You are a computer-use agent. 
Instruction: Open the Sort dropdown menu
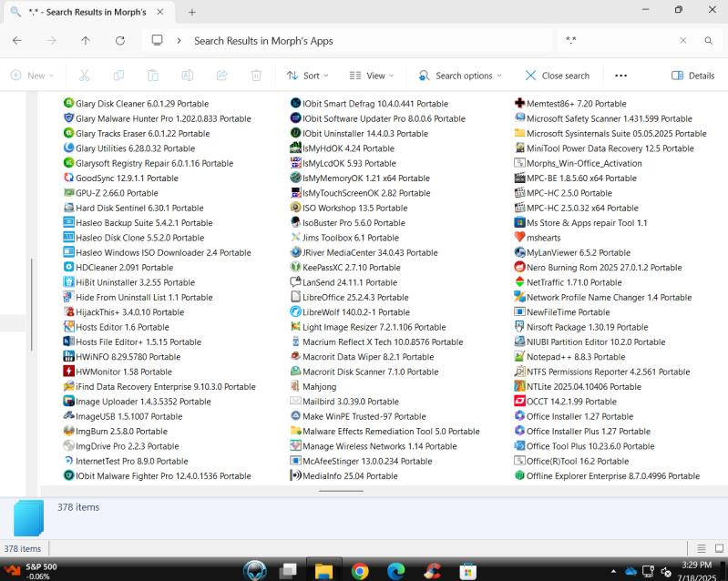(x=307, y=76)
